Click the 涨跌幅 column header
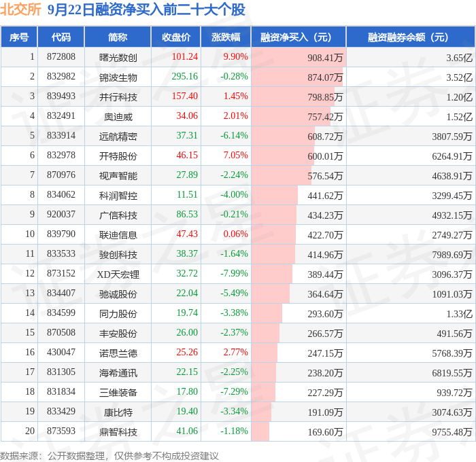 (x=226, y=37)
